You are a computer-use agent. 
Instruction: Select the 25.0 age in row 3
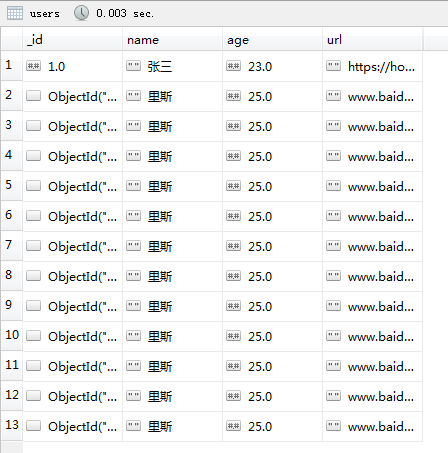(x=260, y=127)
